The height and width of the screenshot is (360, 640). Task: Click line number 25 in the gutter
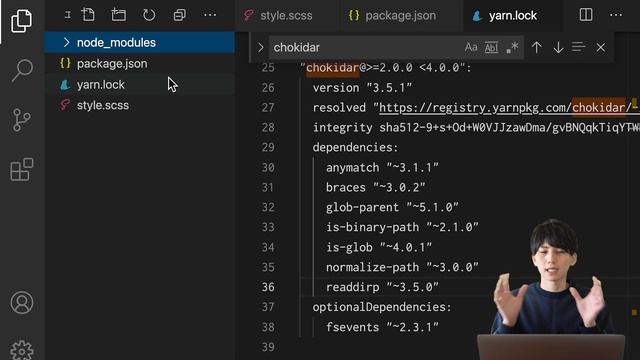click(x=268, y=68)
